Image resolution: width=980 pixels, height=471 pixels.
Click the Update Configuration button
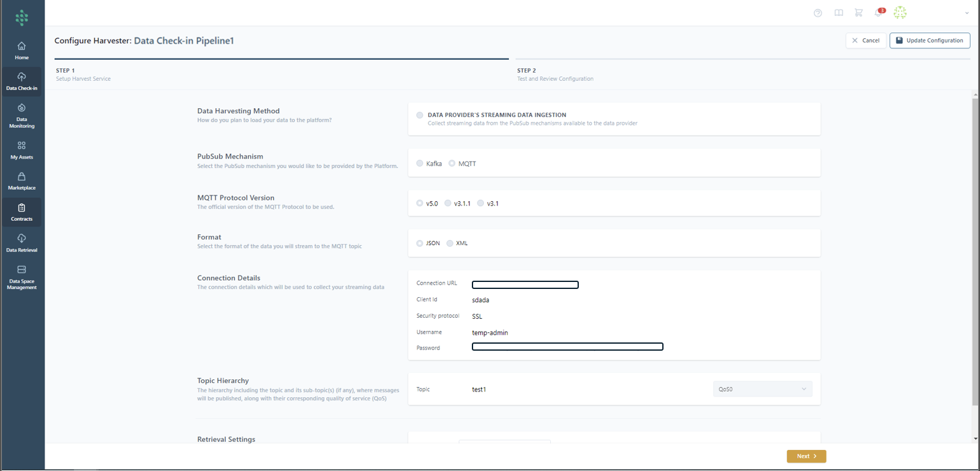[929, 40]
